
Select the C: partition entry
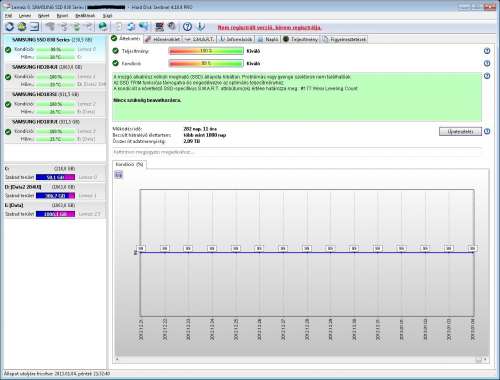[55, 173]
